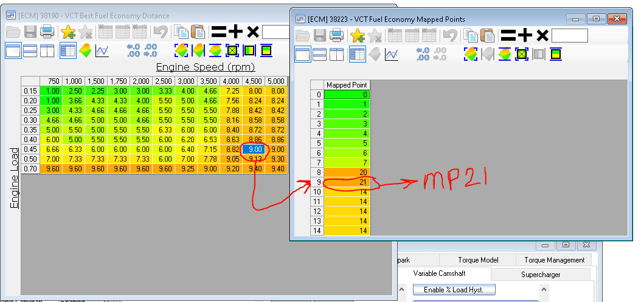This screenshot has height=302, width=644.
Task: Click multiply operator in Distance window
Action: [253, 32]
